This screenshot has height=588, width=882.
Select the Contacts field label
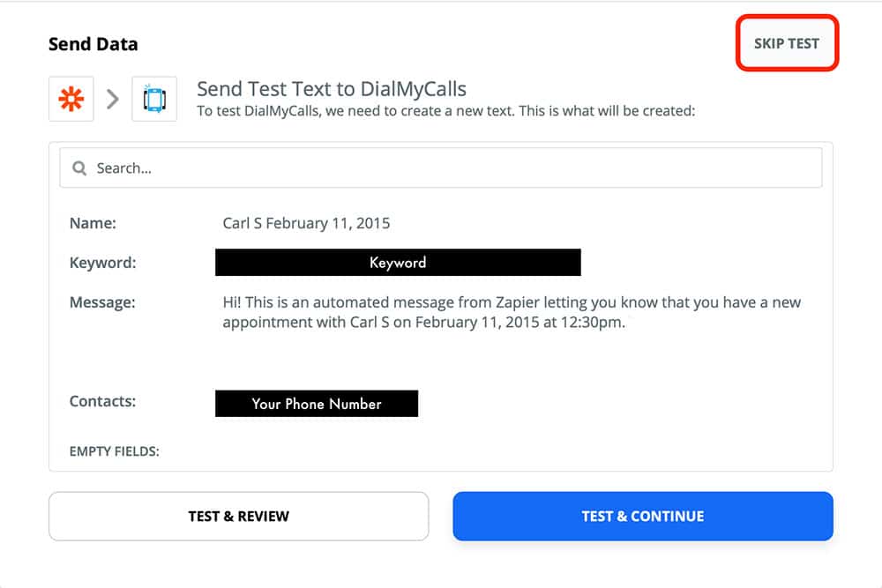(x=102, y=401)
